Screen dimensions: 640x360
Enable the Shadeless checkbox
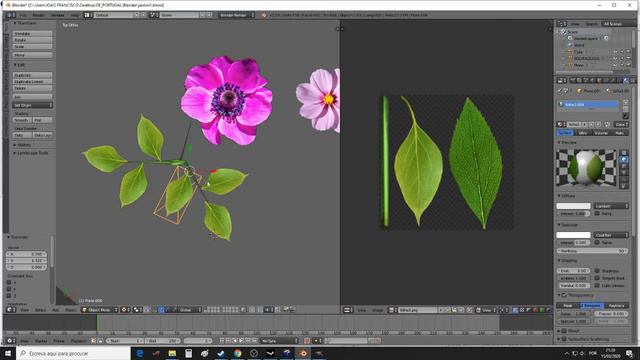[x=597, y=271]
